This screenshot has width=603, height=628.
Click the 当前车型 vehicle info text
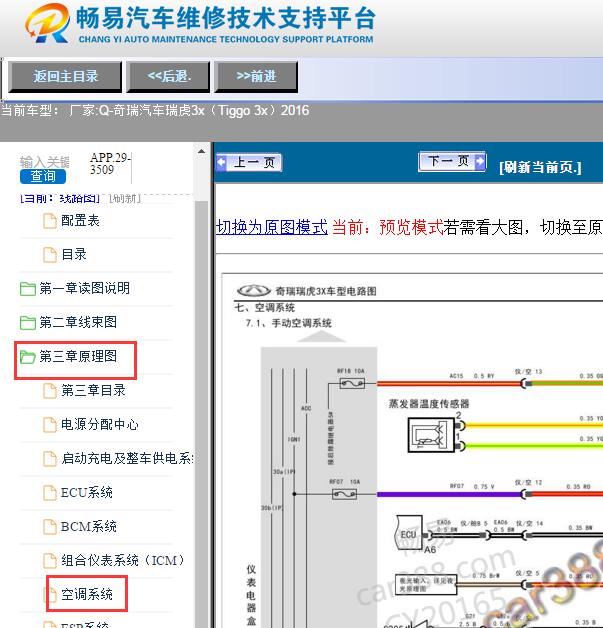(x=155, y=110)
